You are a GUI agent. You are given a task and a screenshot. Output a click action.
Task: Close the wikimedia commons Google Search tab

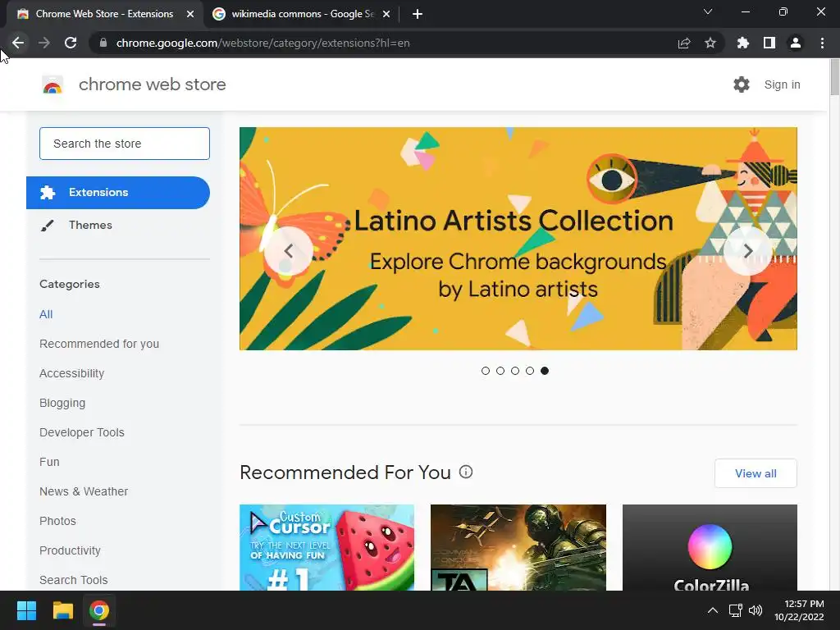click(386, 14)
